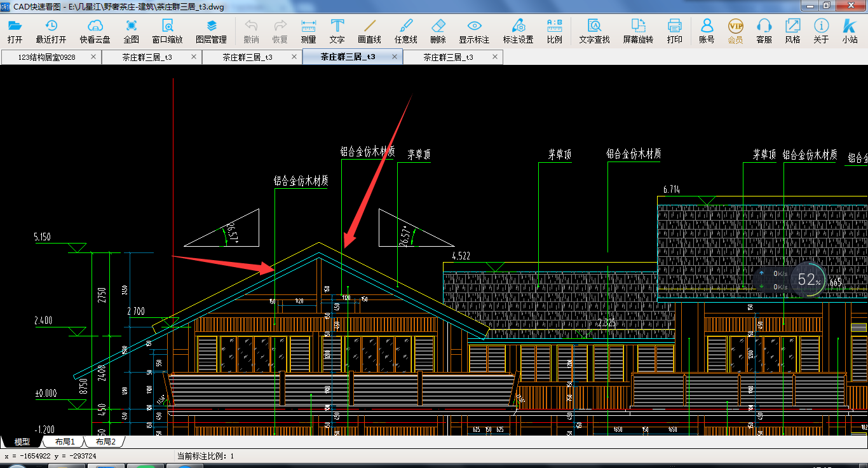
Task: Toggle 显示标注 annotation visibility
Action: tap(475, 31)
